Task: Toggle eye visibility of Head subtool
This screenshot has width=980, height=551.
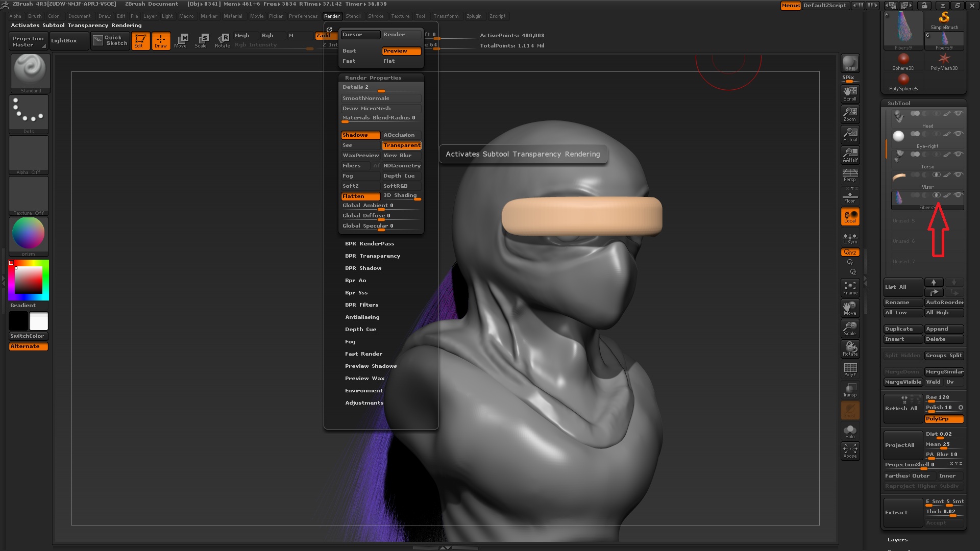Action: click(x=958, y=113)
